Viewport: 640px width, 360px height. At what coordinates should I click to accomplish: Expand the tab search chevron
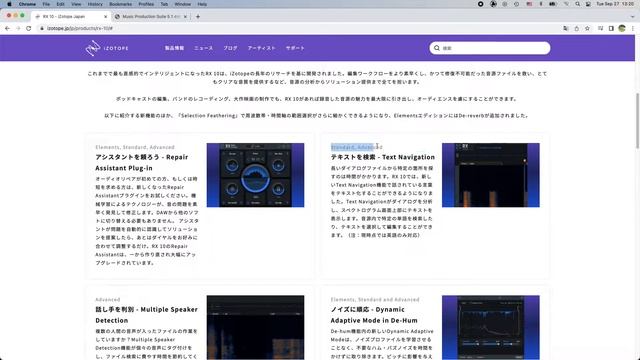pos(633,17)
